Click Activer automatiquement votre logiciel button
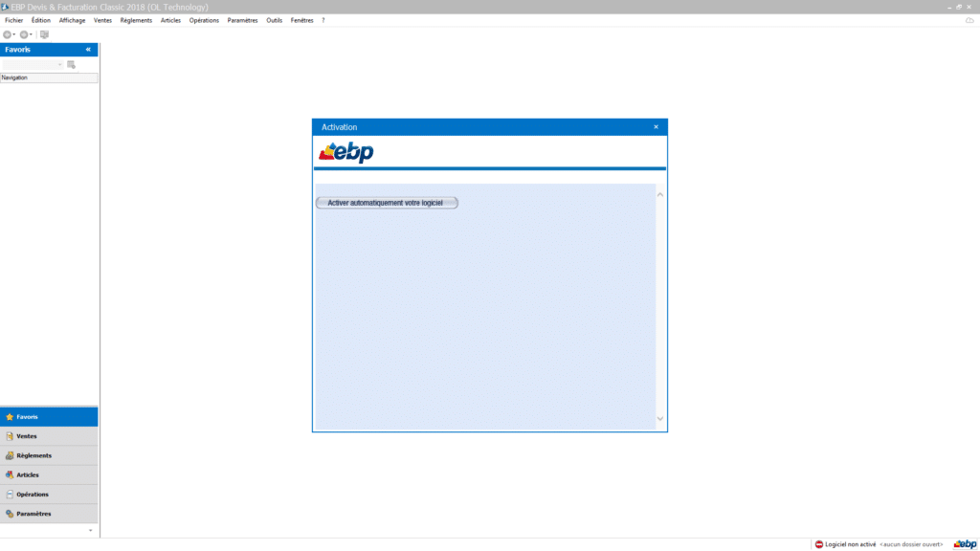The width and height of the screenshot is (980, 551). coord(387,203)
